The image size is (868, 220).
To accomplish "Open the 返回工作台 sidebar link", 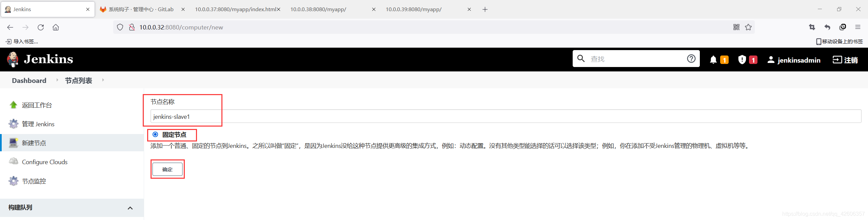I will pos(37,105).
